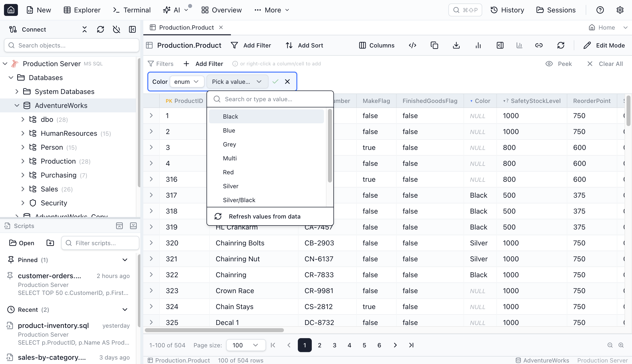This screenshot has height=364, width=632.
Task: Toggle the side panel icon in table toolbar
Action: [500, 45]
